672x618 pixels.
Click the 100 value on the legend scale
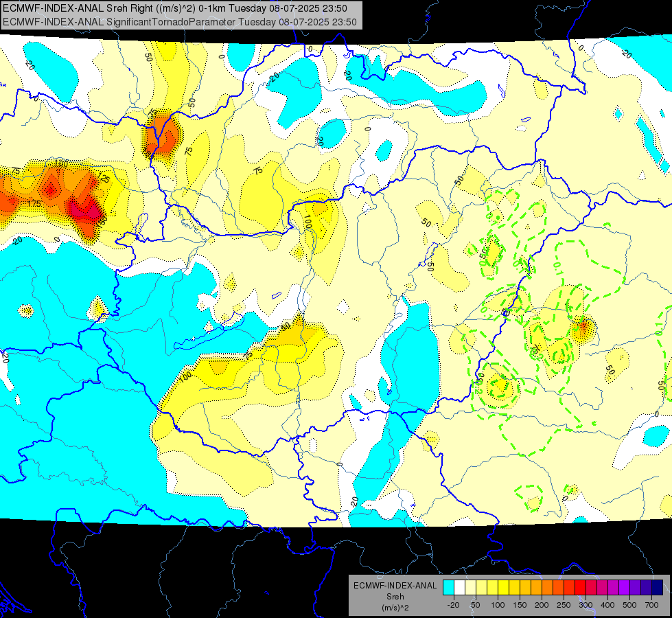(x=498, y=605)
